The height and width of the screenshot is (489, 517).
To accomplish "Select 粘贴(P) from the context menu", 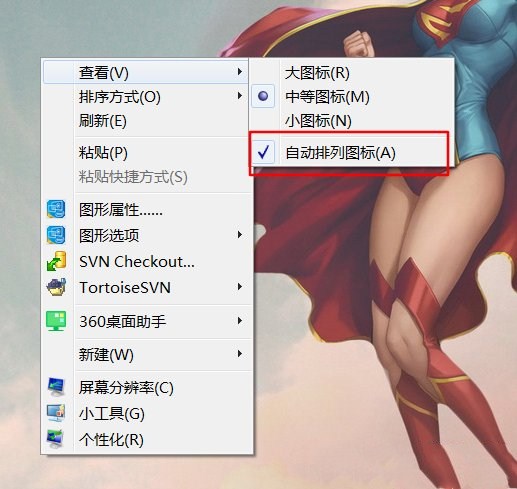I will [146, 153].
